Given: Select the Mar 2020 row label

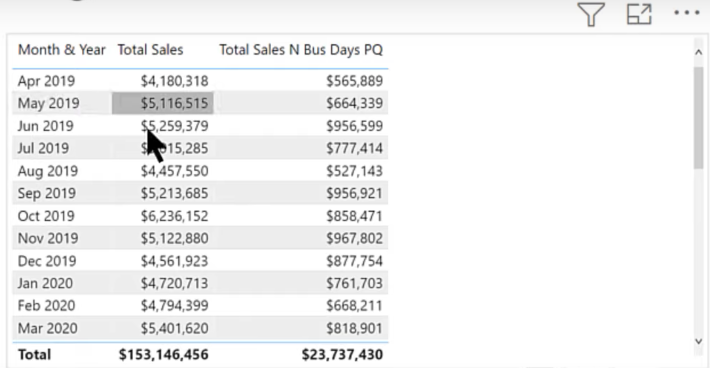Looking at the screenshot, I should click(x=48, y=328).
